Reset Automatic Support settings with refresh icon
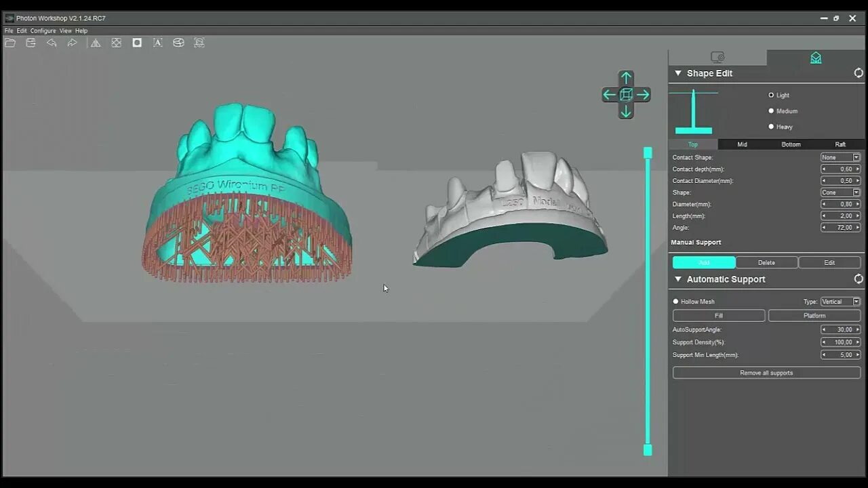This screenshot has width=868, height=488. tap(859, 279)
